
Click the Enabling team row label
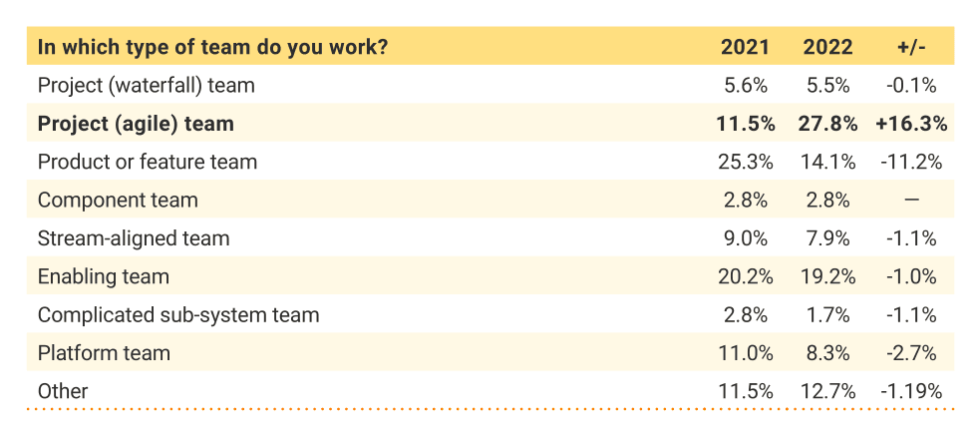coord(103,276)
